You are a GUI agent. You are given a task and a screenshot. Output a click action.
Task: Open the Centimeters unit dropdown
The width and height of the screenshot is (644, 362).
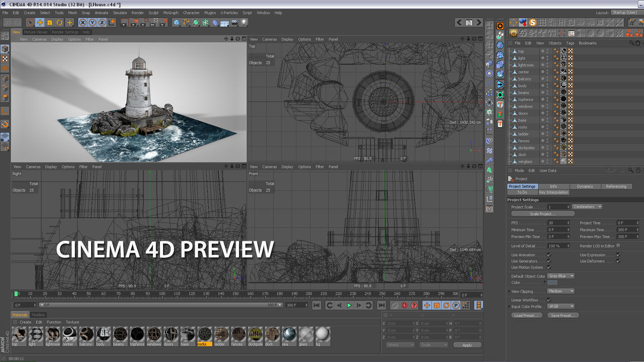tap(587, 207)
